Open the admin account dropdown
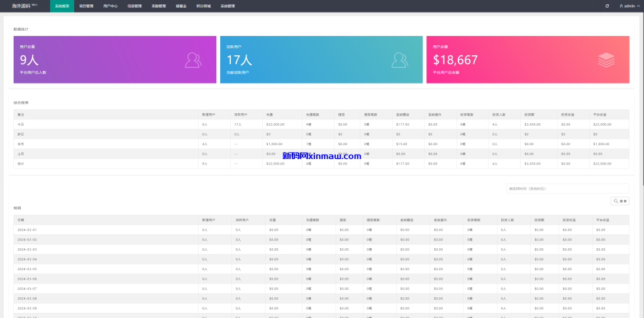This screenshot has height=318, width=644. click(629, 6)
